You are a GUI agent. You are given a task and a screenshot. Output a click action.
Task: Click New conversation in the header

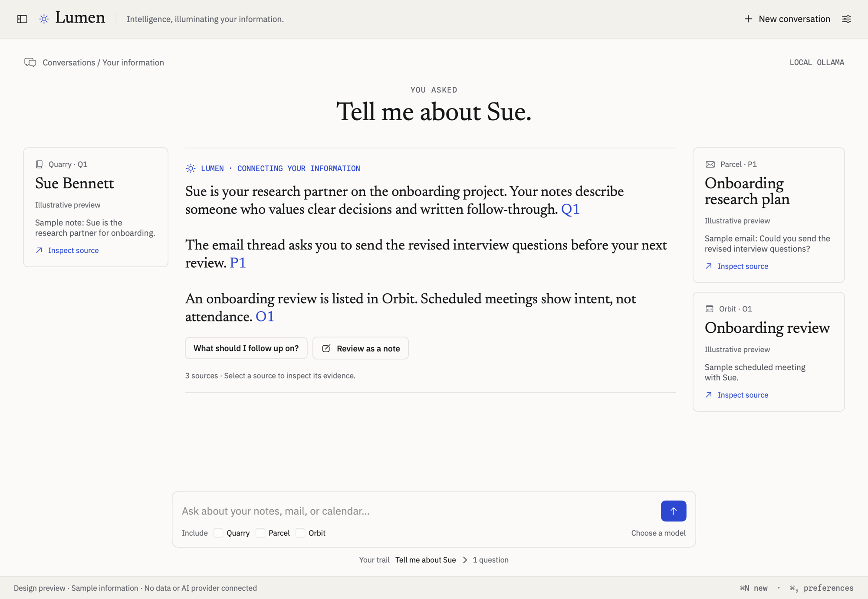[x=787, y=19]
